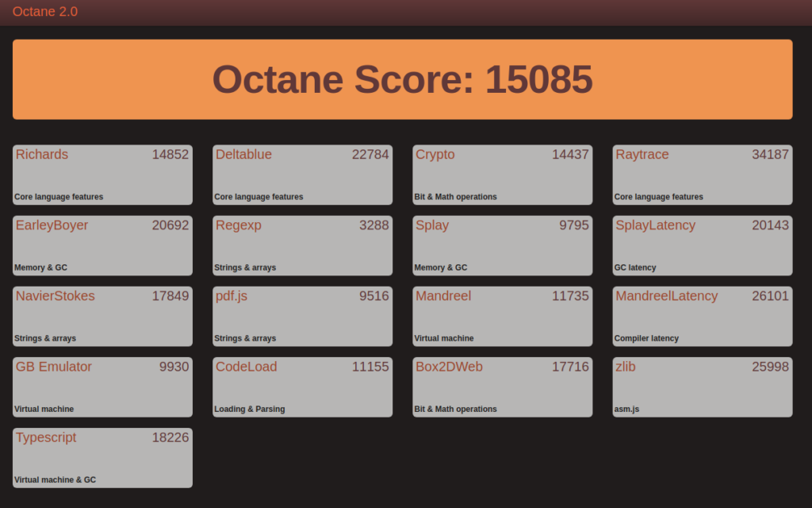Click 'Virtual machine & GC' under Typescript

[x=55, y=480]
